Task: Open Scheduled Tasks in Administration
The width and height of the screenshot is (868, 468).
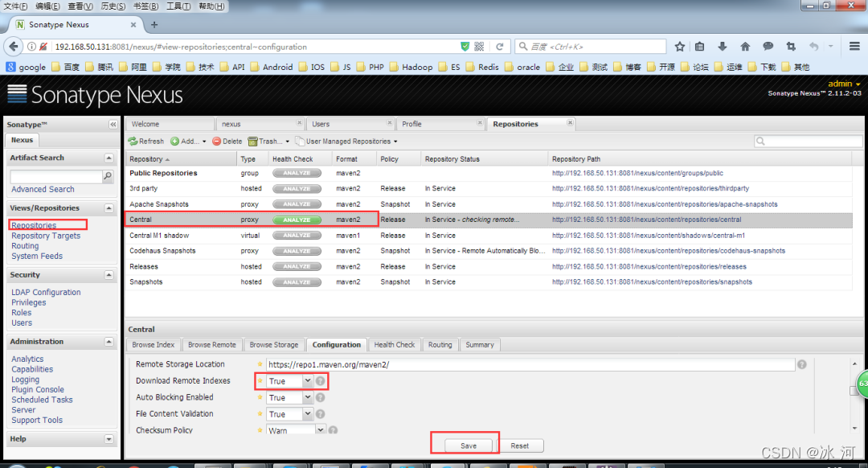Action: click(x=42, y=400)
